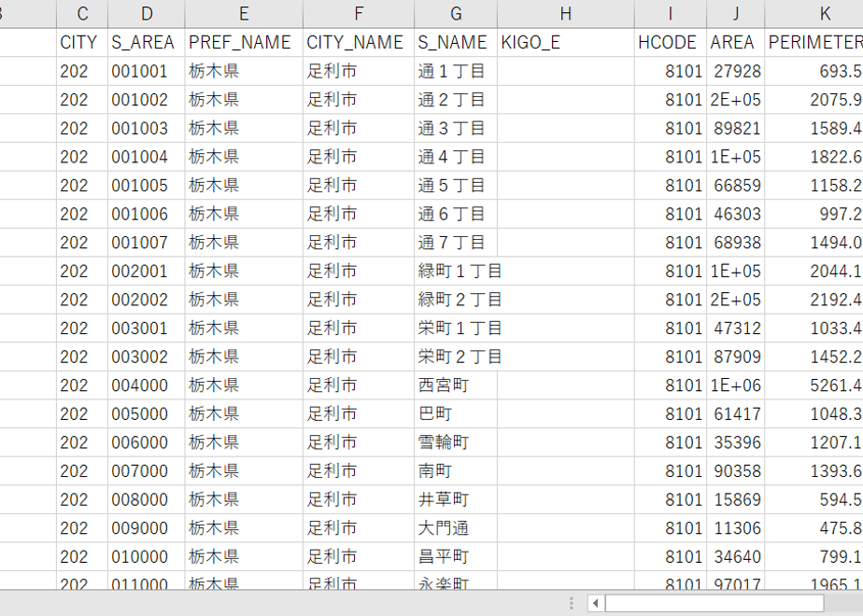Click the CITY_NAME header cell
The height and width of the screenshot is (616, 863).
tap(359, 42)
